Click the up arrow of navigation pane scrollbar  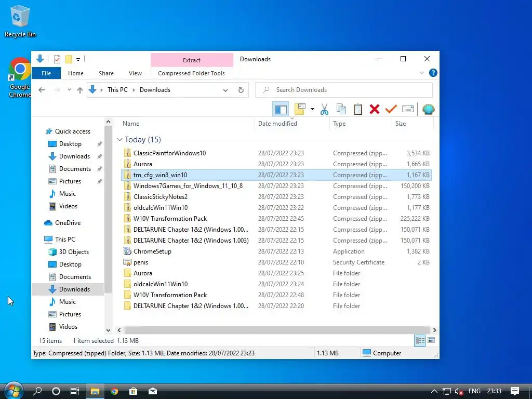(x=108, y=122)
